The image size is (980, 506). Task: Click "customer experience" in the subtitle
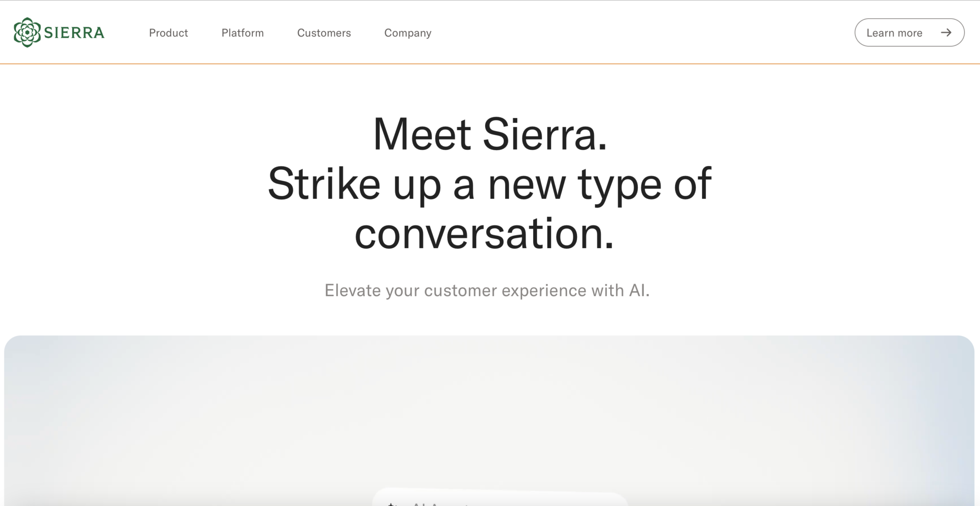505,290
